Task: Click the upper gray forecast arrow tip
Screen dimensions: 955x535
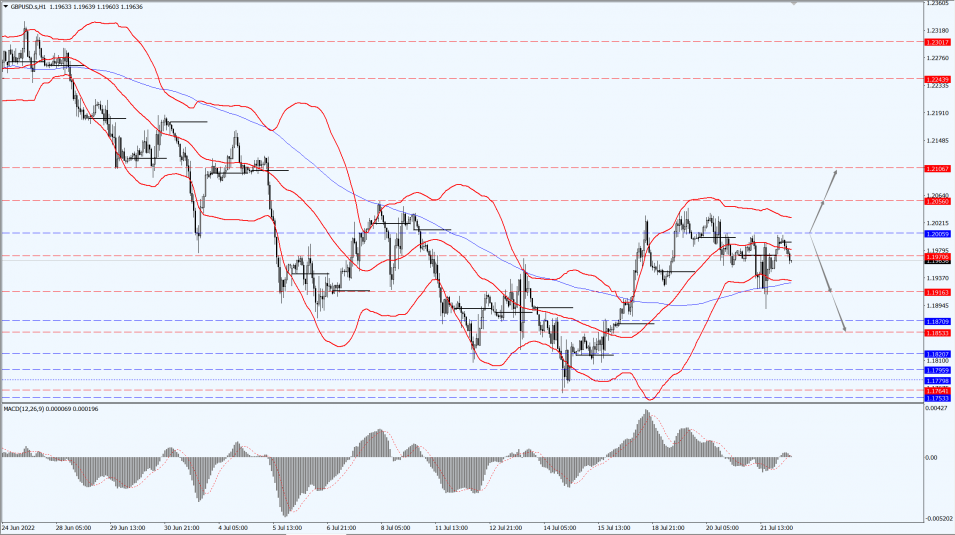Action: (x=834, y=172)
